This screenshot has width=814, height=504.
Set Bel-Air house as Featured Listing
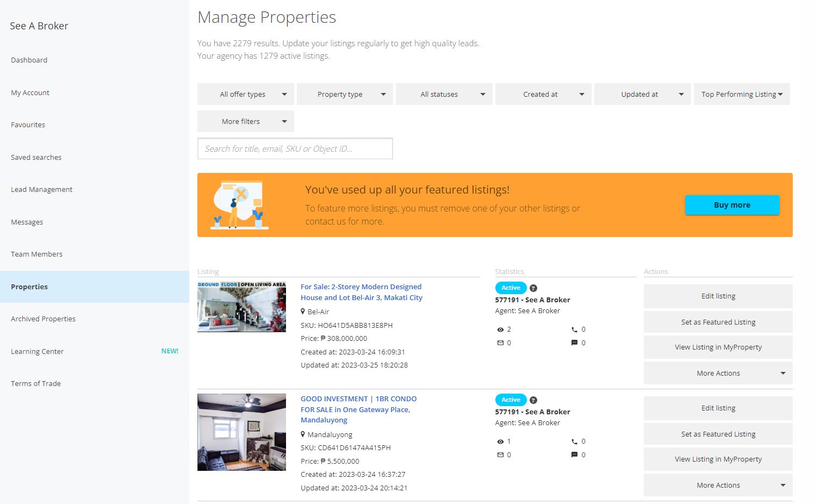tap(718, 322)
